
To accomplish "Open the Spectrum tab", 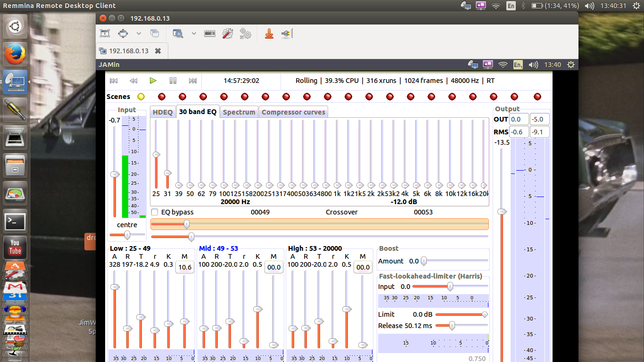I will click(239, 112).
